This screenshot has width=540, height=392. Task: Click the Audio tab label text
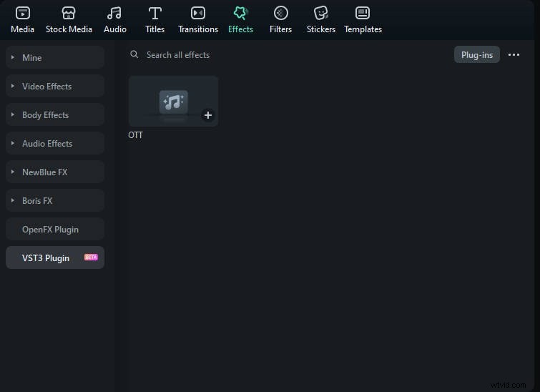(115, 29)
